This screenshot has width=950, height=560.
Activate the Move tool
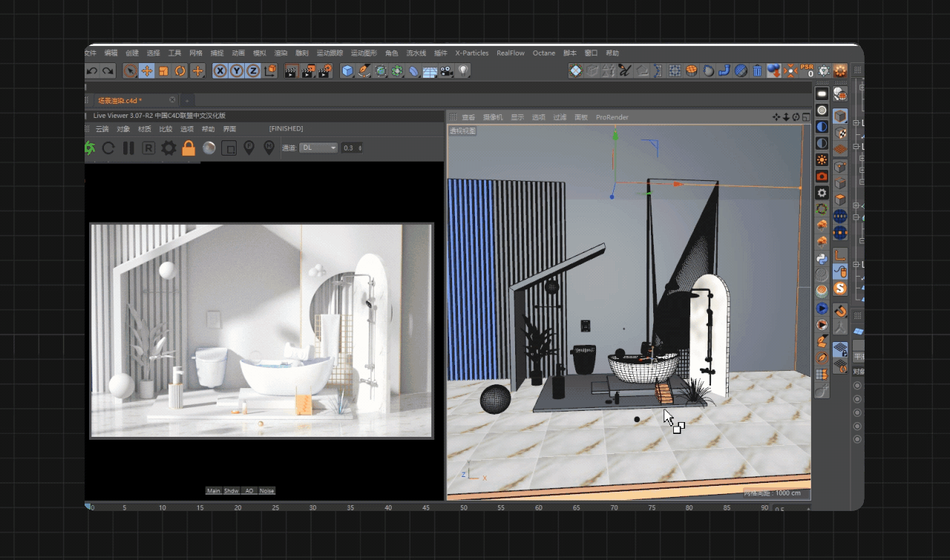point(147,71)
